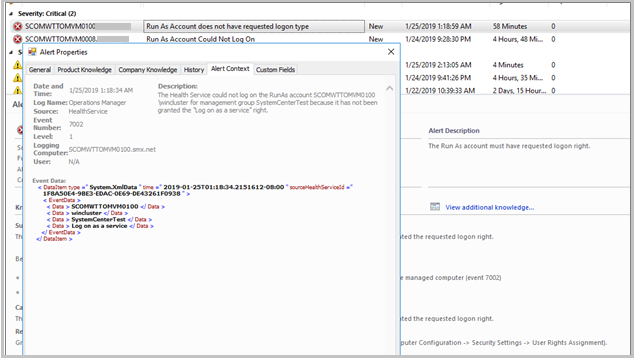Screen dimensions: 635x362
Task: Click 'The Run As account must have requested logon right' text
Action: click(509, 146)
